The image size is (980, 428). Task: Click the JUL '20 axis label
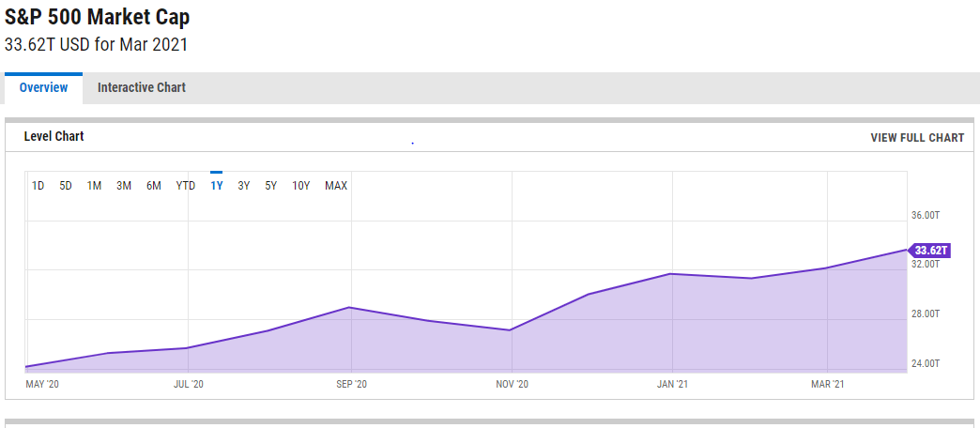[188, 384]
